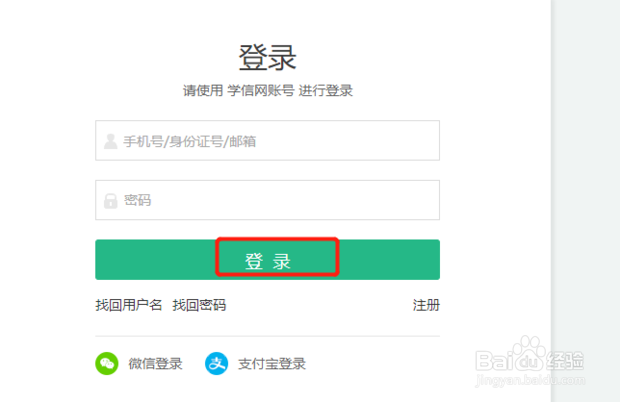Open the 找回用户名 link
Image resolution: width=620 pixels, height=402 pixels.
pyautogui.click(x=129, y=305)
